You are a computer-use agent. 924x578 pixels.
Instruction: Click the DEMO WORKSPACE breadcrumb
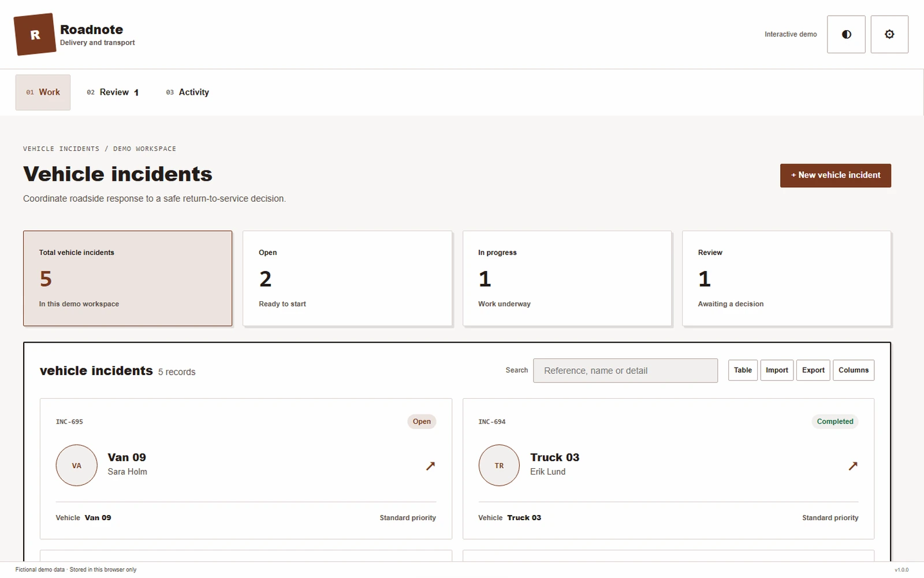click(144, 149)
